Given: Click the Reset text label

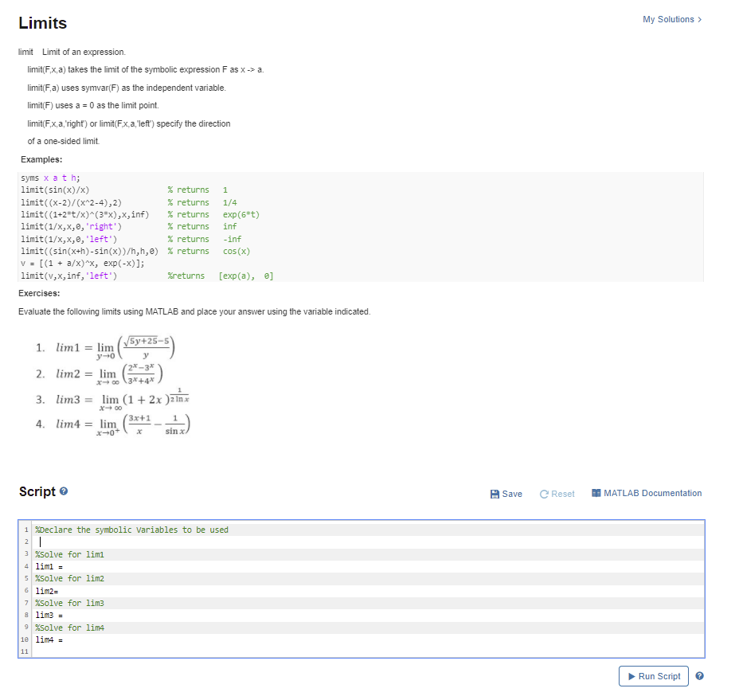Looking at the screenshot, I should pos(562,495).
